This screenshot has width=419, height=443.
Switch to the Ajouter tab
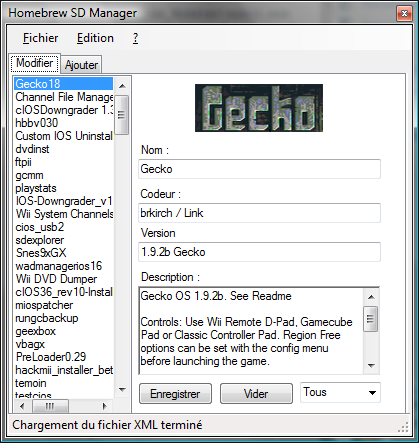(81, 64)
